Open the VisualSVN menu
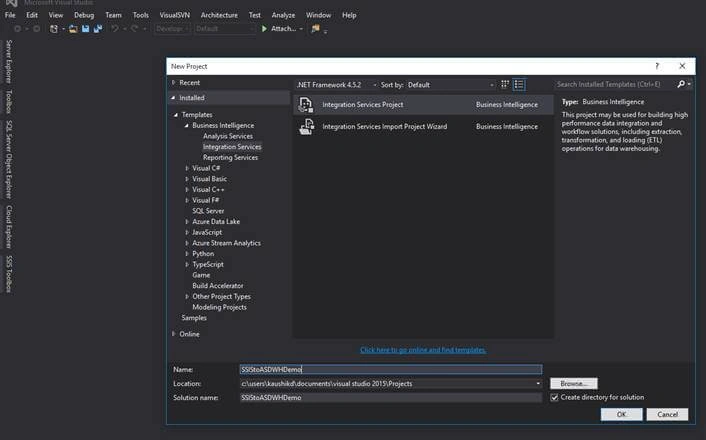This screenshot has width=706, height=440. 175,15
